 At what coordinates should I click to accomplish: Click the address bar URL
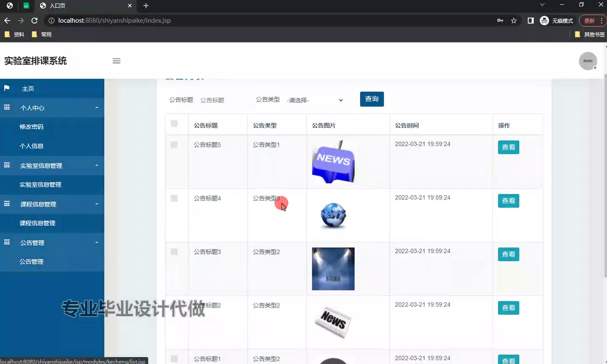[x=114, y=20]
